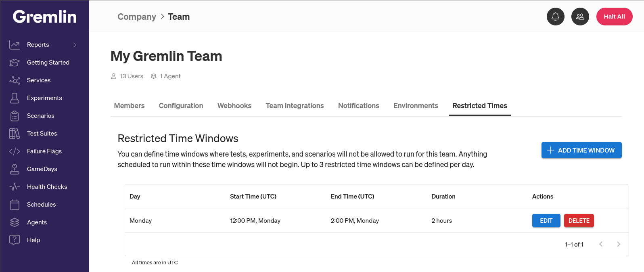Click the Team breadcrumb
This screenshot has width=644, height=272.
[x=179, y=17]
